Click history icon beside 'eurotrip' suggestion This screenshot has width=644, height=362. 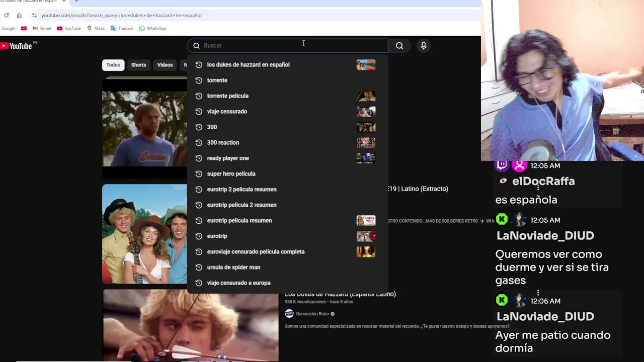[x=199, y=236]
